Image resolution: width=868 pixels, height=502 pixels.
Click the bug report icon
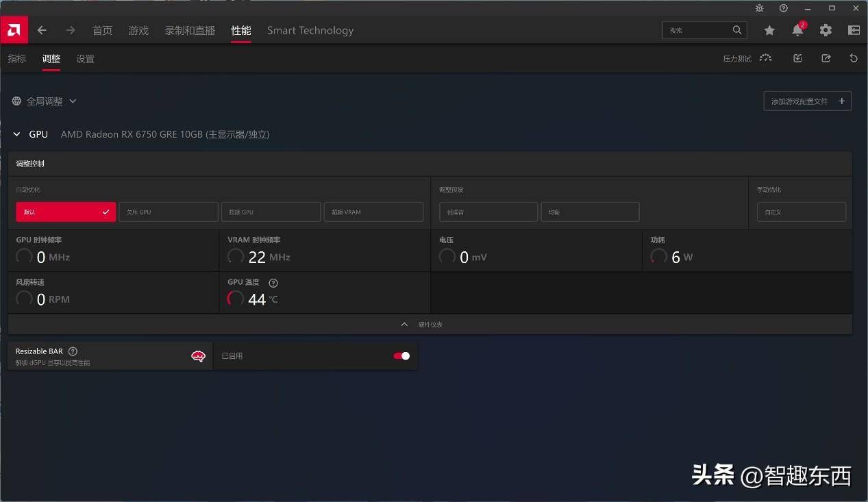[759, 8]
